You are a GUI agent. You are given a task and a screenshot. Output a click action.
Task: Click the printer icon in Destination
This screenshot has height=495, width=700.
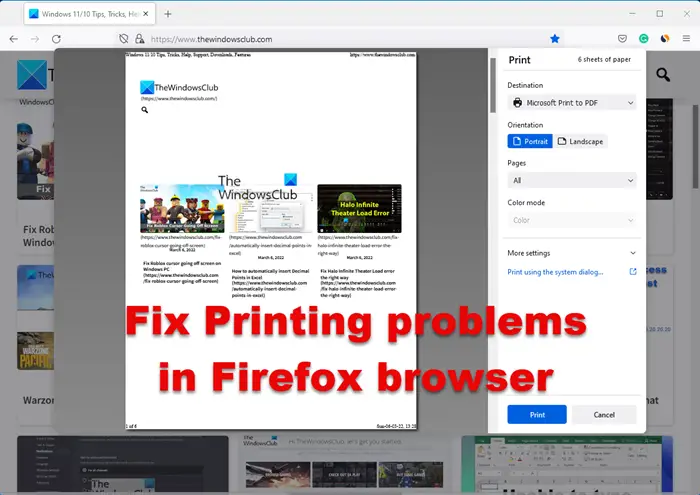click(517, 103)
